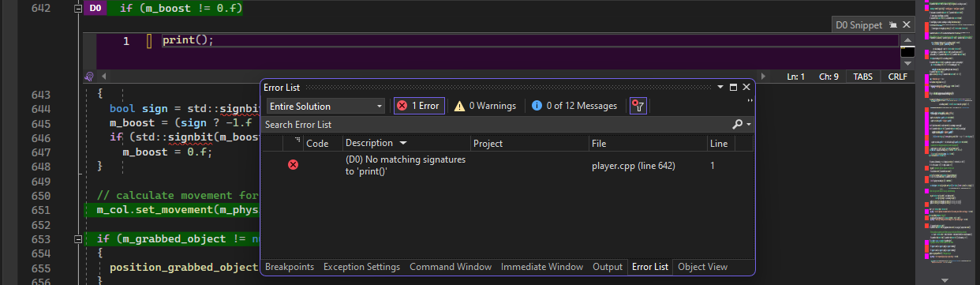Close the Error List panel
Viewport: 980px width, 285px height.
click(x=746, y=87)
